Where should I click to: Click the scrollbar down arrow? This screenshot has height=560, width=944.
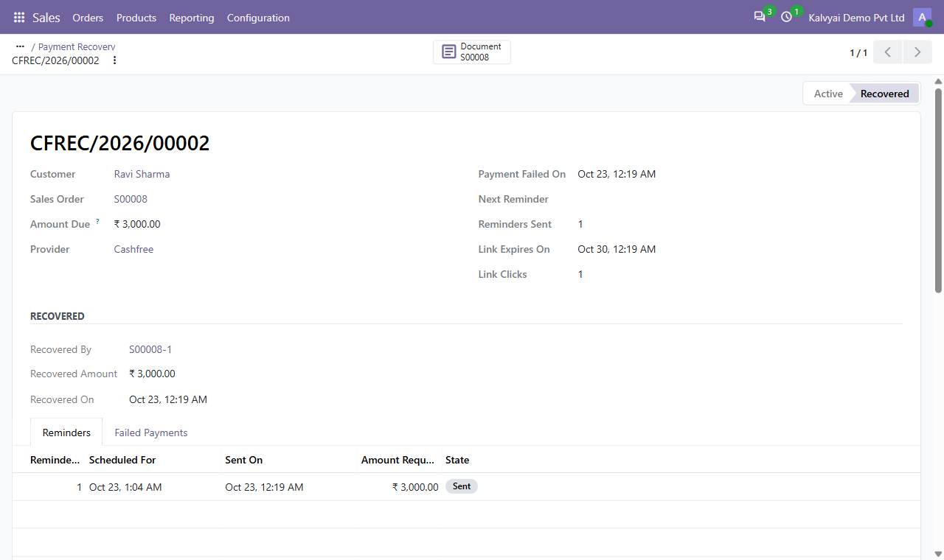click(x=938, y=553)
